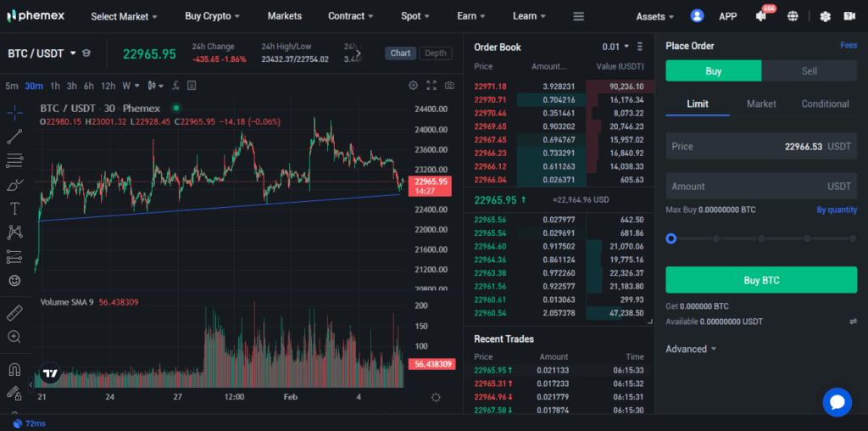Image resolution: width=868 pixels, height=431 pixels.
Task: Open the Fibonacci retracement tool
Action: point(15,160)
